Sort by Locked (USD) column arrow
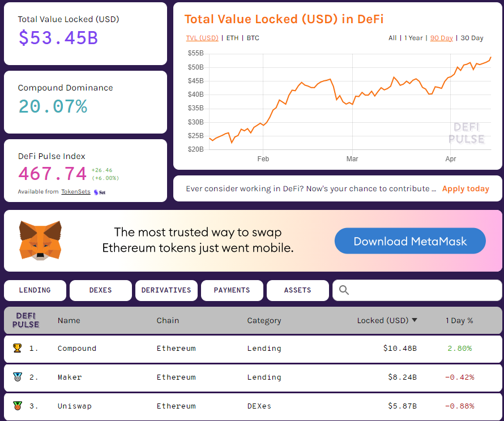504x421 pixels. point(415,320)
